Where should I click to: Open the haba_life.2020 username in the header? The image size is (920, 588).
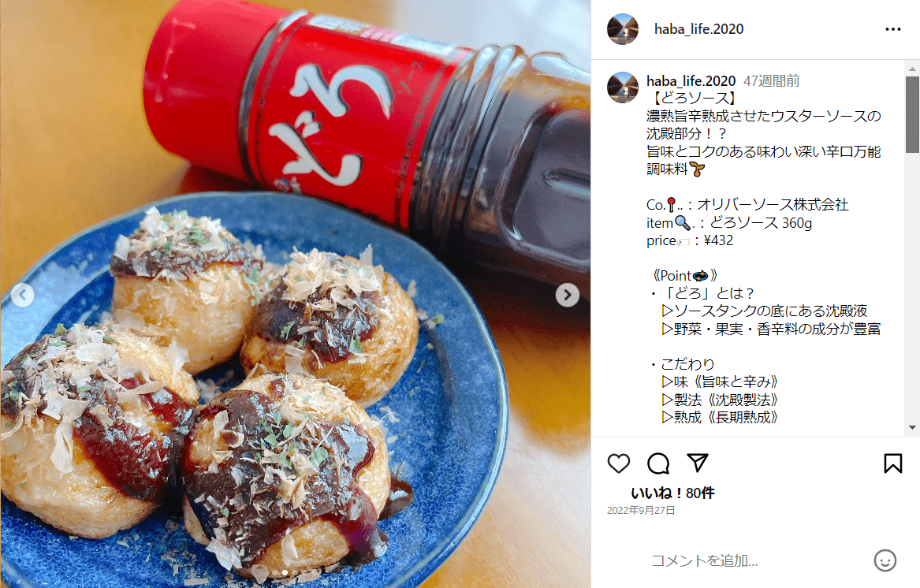698,28
